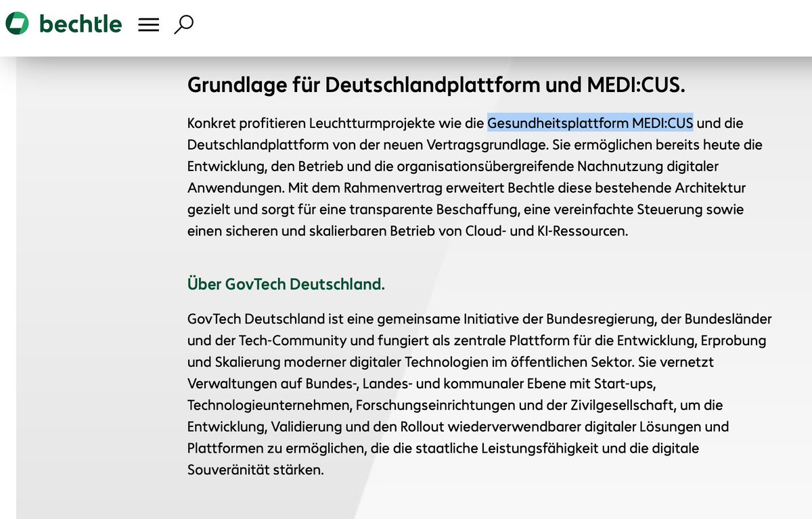The image size is (812, 519).
Task: Click the text 'Souveränität stärken.'
Action: tap(256, 470)
